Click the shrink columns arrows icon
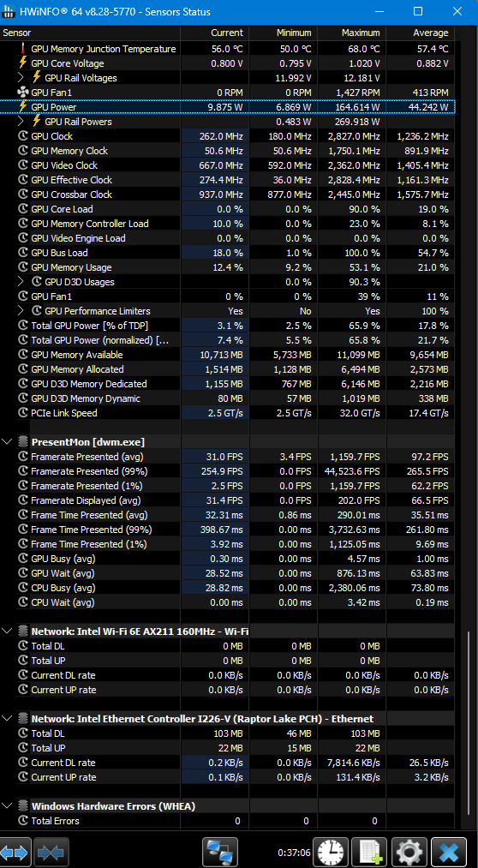 [x=51, y=852]
